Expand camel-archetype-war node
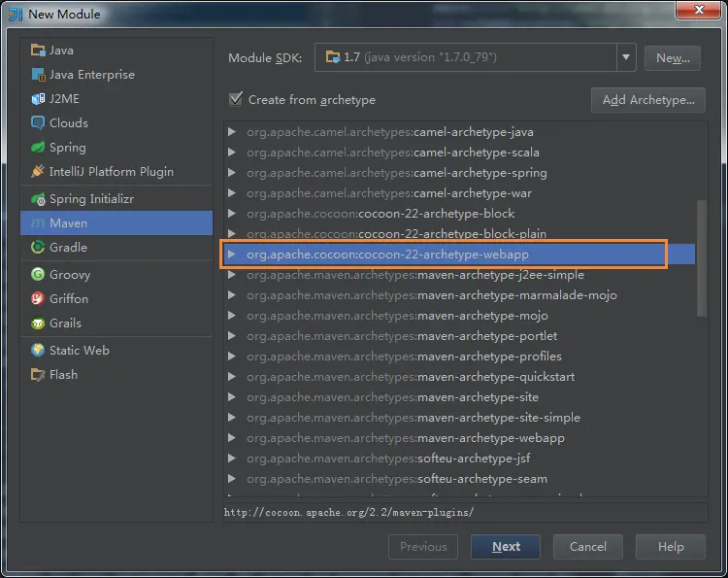 pos(232,192)
